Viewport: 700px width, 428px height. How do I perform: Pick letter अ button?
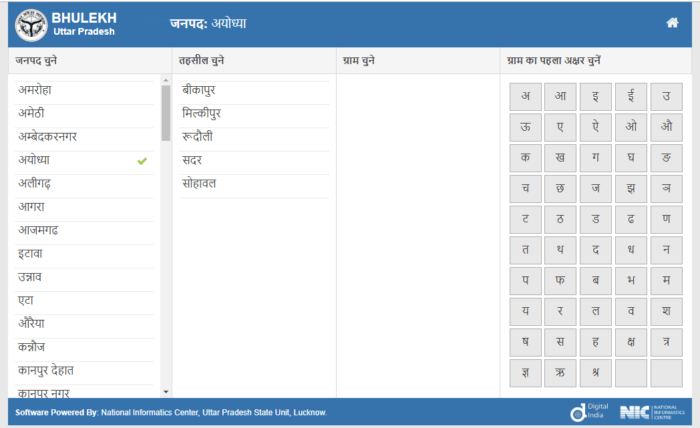525,96
